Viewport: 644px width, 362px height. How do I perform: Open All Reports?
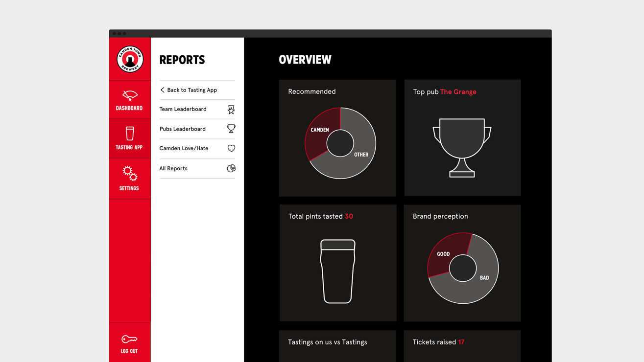(197, 168)
